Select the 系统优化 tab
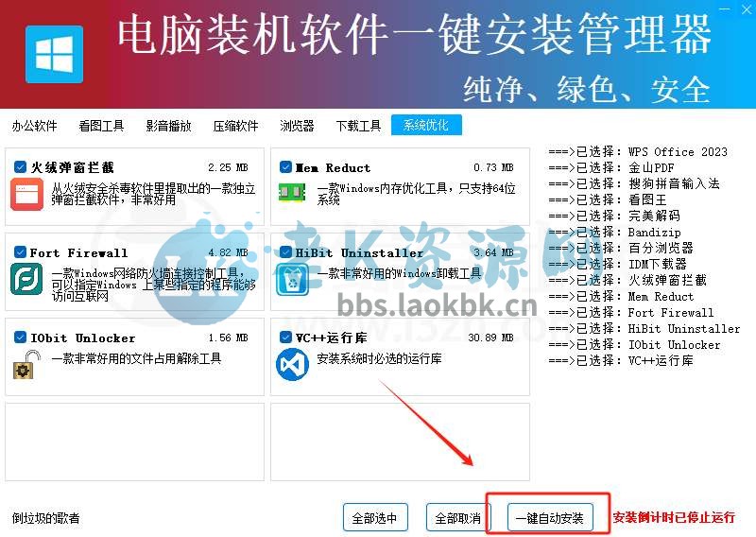Screen dimensions: 756x537 (x=426, y=126)
